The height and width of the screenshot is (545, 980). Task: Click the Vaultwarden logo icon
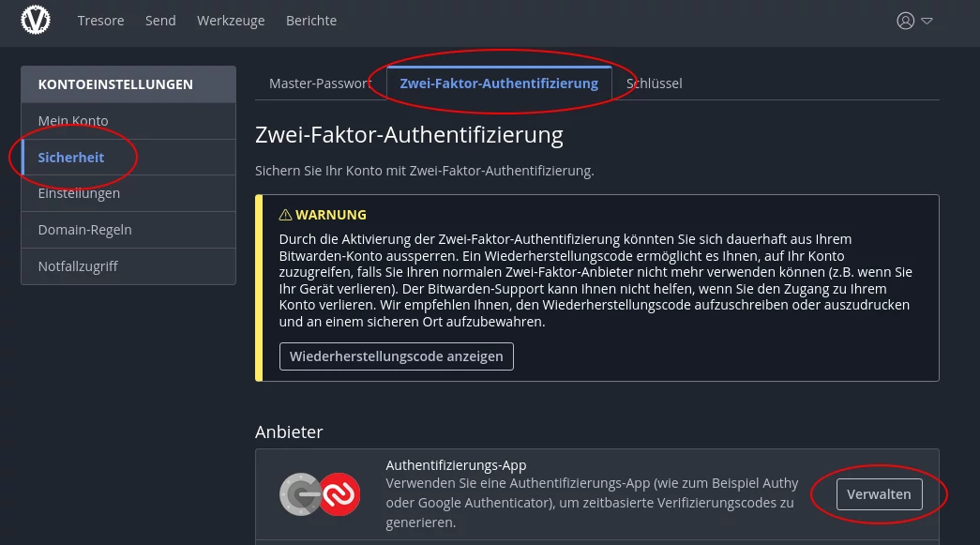point(36,20)
